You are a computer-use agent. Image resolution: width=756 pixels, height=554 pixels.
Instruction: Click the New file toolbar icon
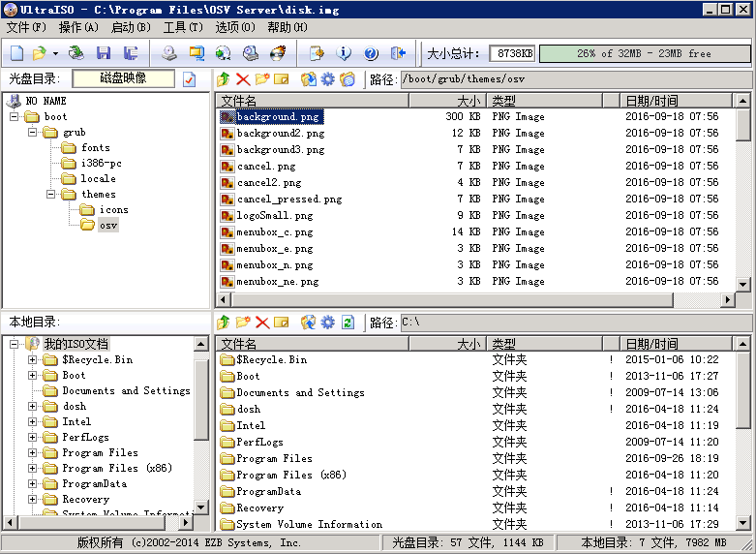pos(16,53)
